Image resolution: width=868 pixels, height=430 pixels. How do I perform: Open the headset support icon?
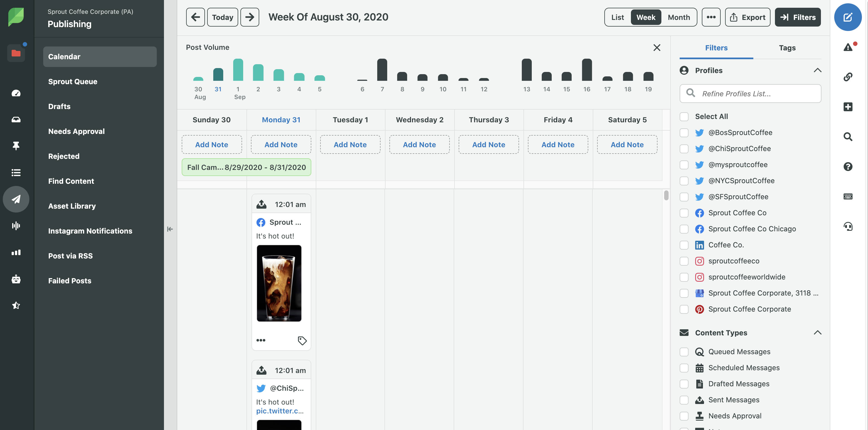tap(848, 226)
